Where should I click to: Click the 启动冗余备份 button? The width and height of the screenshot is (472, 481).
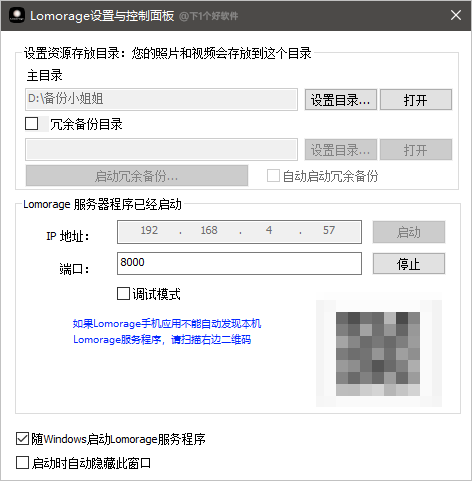[x=137, y=176]
